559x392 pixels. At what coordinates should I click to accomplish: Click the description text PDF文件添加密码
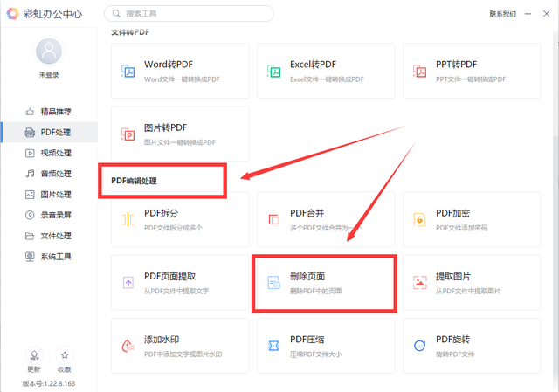click(x=462, y=228)
